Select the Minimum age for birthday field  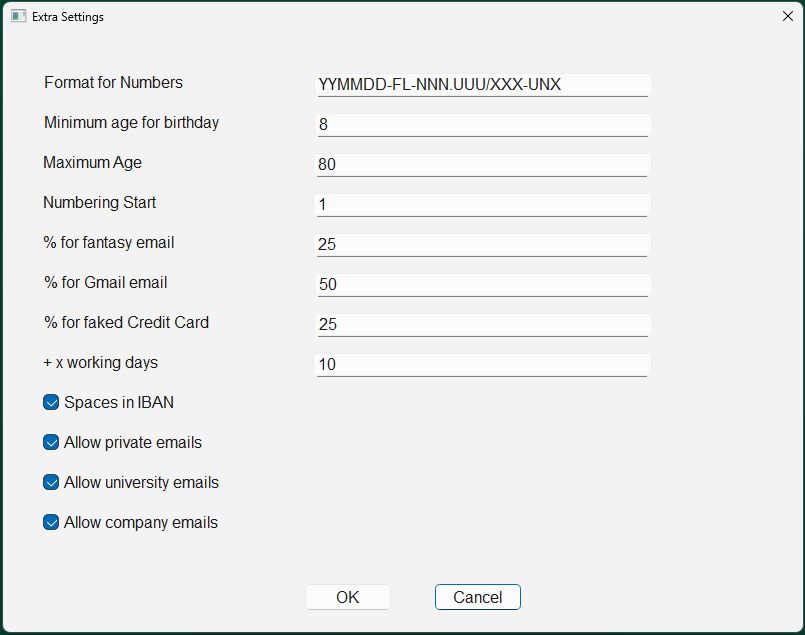pyautogui.click(x=483, y=125)
